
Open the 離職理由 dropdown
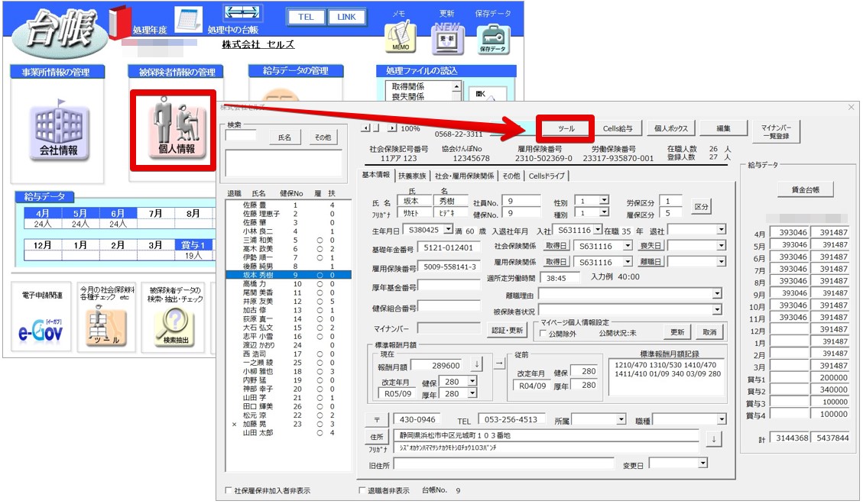click(716, 294)
